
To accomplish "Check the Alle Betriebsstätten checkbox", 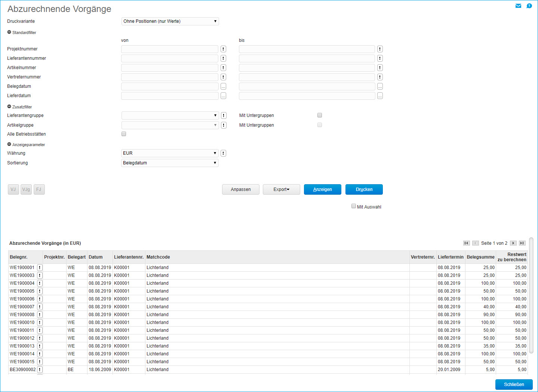I will click(124, 134).
